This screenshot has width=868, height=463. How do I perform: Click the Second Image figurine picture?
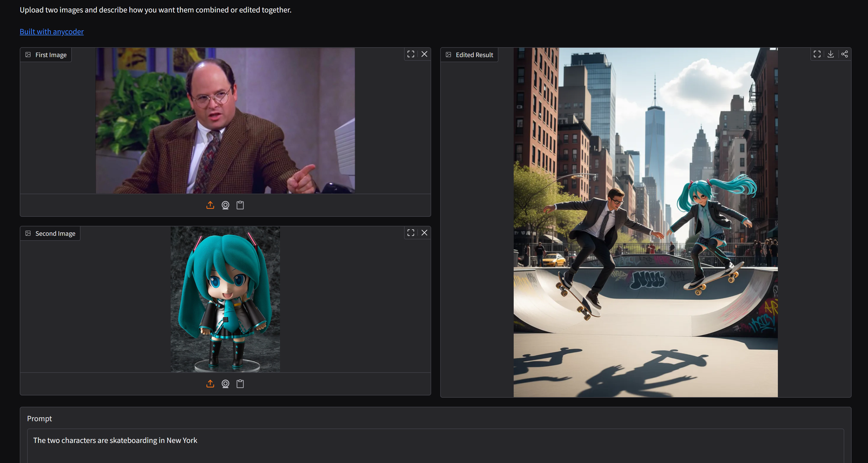(225, 299)
